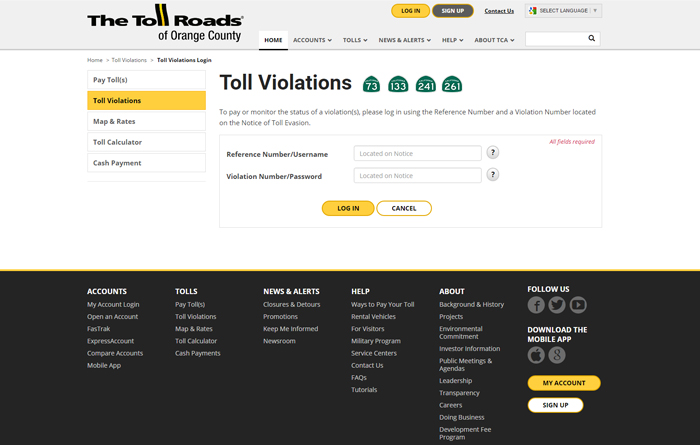Open footer Background & History link
The height and width of the screenshot is (445, 700).
[471, 304]
